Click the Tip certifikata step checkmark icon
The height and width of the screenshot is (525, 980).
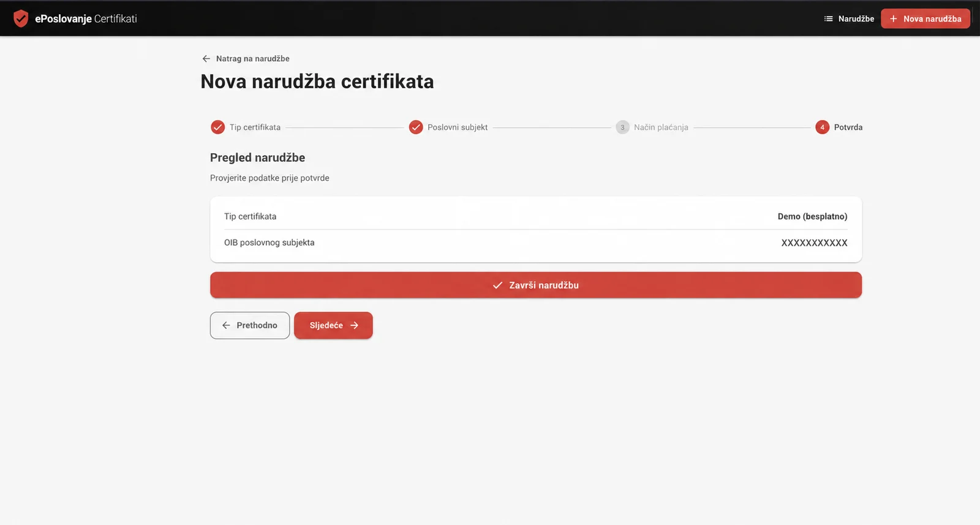tap(217, 127)
